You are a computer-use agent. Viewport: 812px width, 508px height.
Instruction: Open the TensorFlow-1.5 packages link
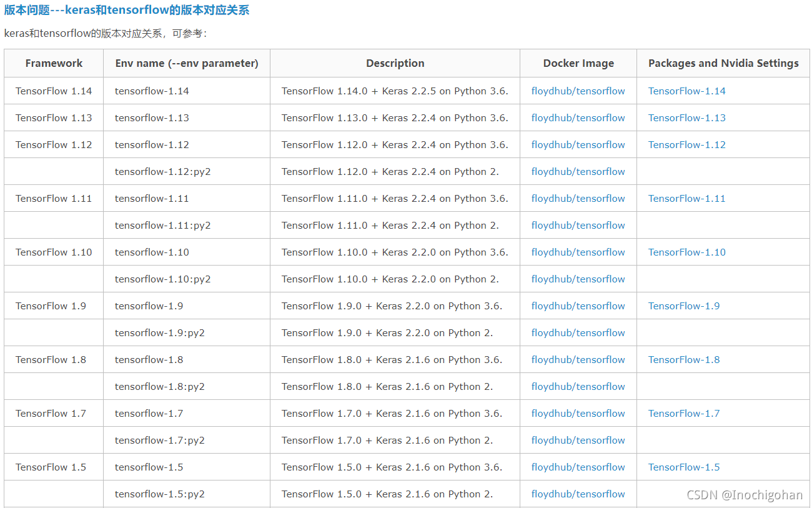tap(683, 467)
